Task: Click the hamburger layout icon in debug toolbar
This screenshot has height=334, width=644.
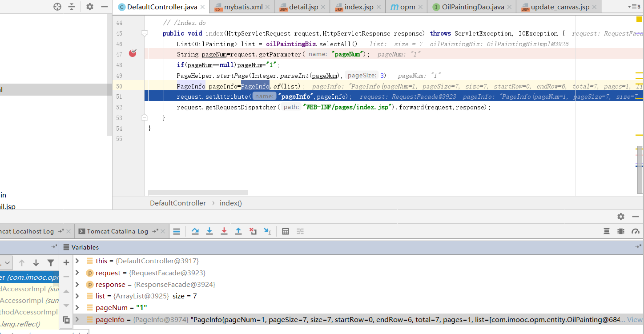Action: tap(177, 231)
